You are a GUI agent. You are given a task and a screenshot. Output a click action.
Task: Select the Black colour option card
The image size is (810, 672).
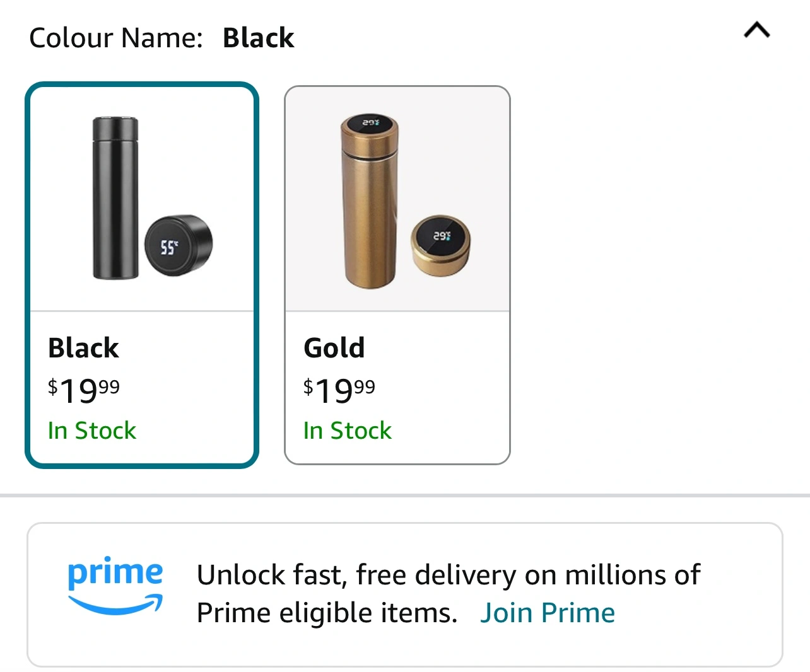coord(142,275)
